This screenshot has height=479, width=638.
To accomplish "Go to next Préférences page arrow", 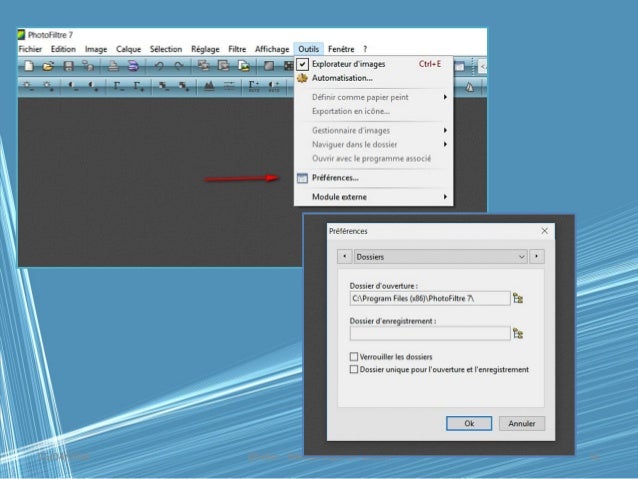I will tap(537, 256).
